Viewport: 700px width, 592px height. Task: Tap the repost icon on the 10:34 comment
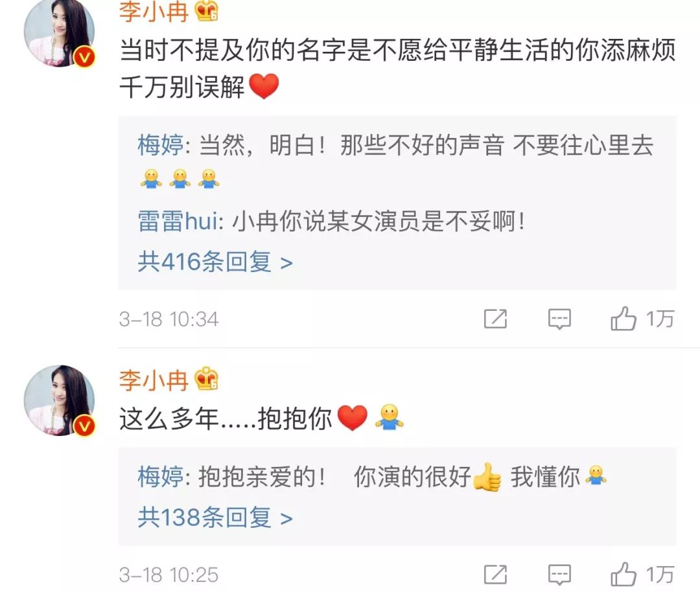[x=496, y=319]
